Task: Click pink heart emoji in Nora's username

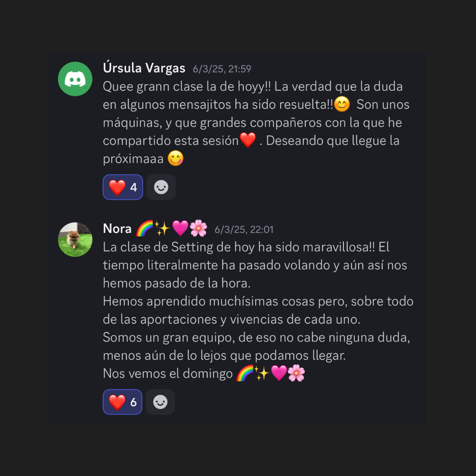Action: tap(180, 229)
